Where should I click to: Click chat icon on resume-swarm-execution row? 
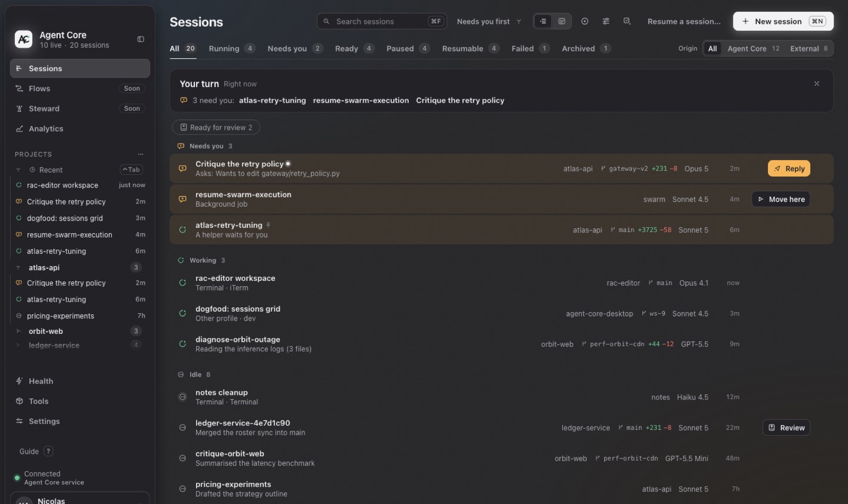pyautogui.click(x=182, y=199)
